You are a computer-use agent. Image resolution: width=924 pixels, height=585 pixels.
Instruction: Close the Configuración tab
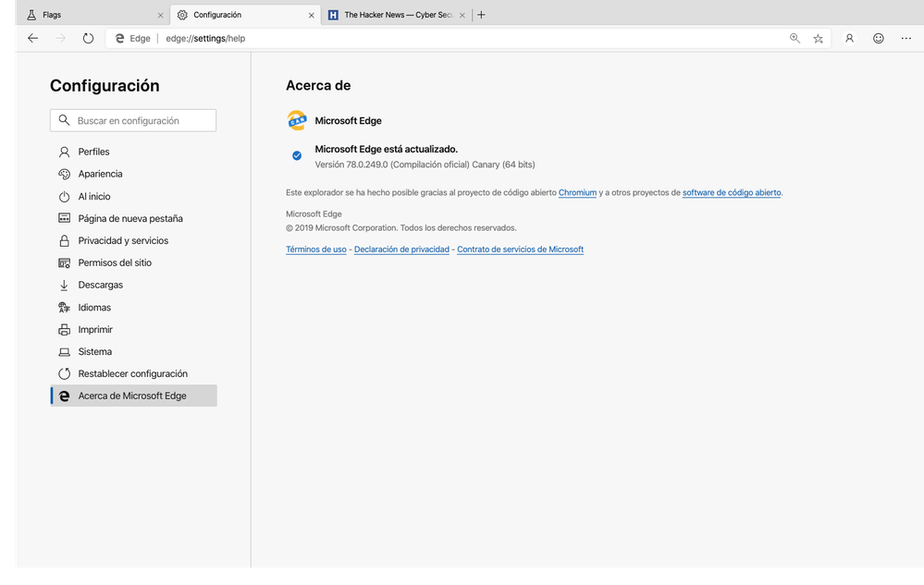(311, 16)
